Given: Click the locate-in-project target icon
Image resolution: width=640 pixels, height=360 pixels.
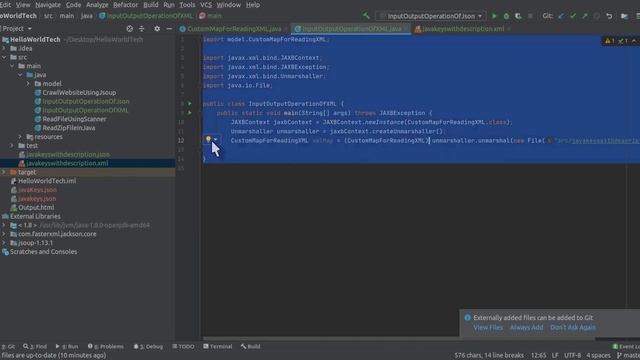Looking at the screenshot, I should [x=129, y=29].
